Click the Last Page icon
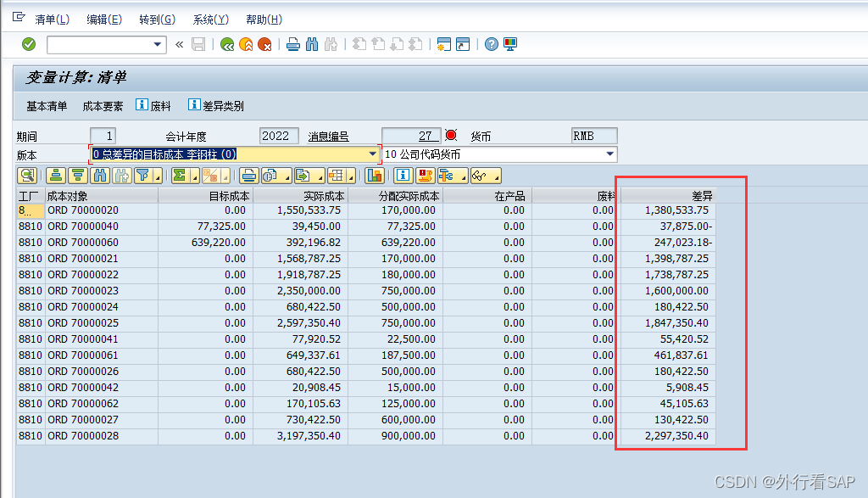Viewport: 868px width, 498px height. click(x=416, y=44)
